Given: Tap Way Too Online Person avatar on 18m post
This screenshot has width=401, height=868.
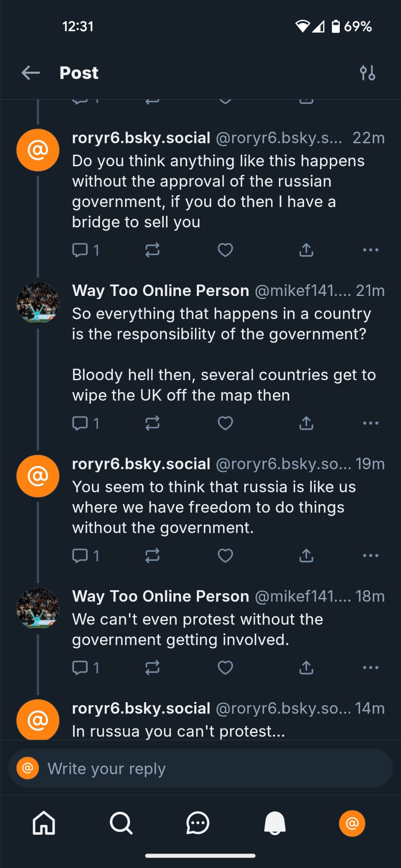Looking at the screenshot, I should point(38,608).
